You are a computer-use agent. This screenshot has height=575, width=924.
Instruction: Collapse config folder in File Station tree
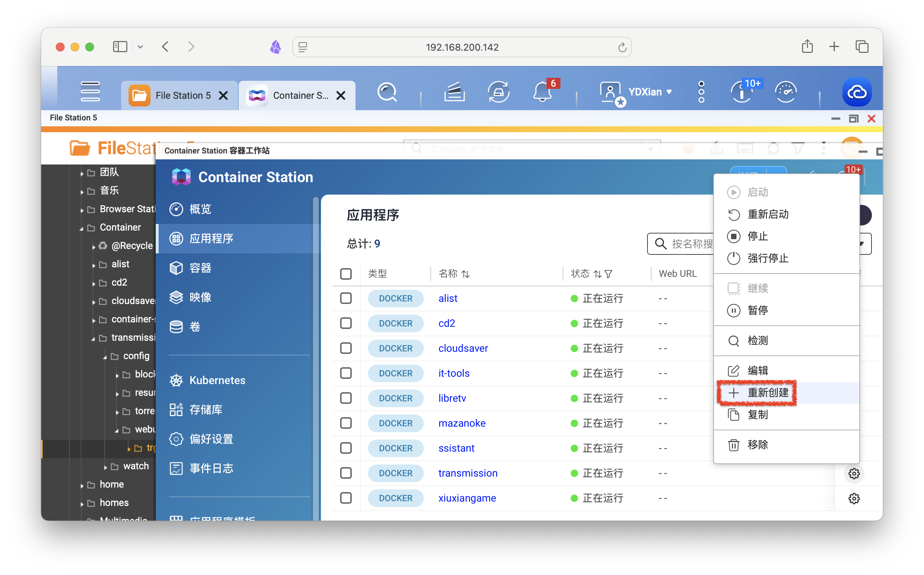click(105, 357)
